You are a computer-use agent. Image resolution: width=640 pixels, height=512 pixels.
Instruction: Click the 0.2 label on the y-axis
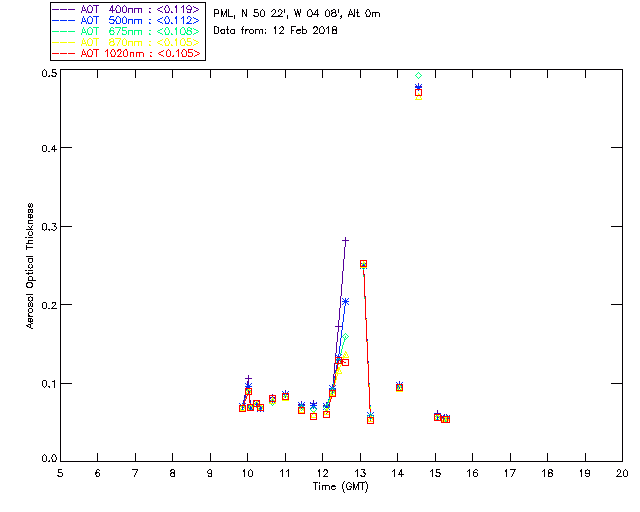point(49,305)
